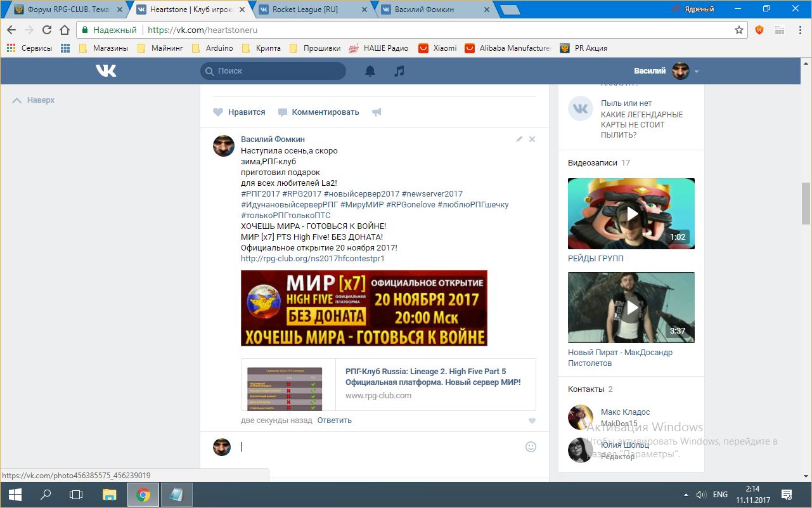
Task: Open the Chrome menu button
Action: [800, 30]
